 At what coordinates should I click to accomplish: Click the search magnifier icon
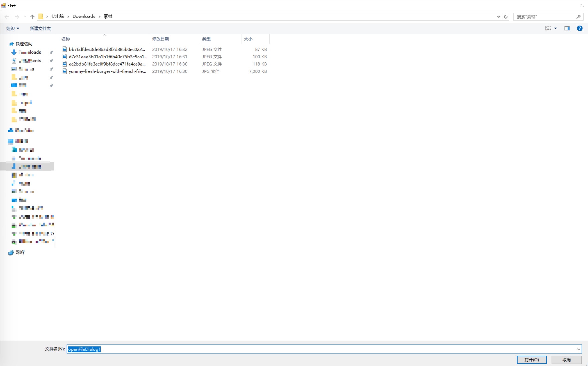point(578,16)
